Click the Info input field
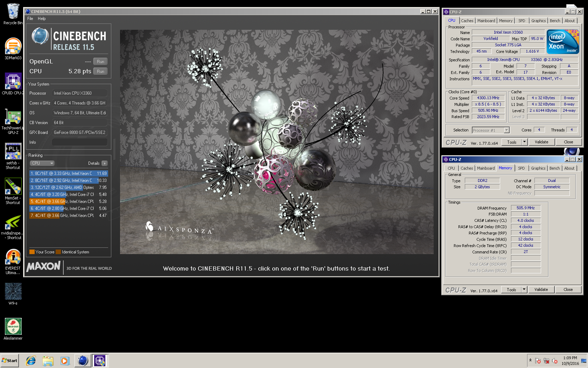 [x=80, y=142]
